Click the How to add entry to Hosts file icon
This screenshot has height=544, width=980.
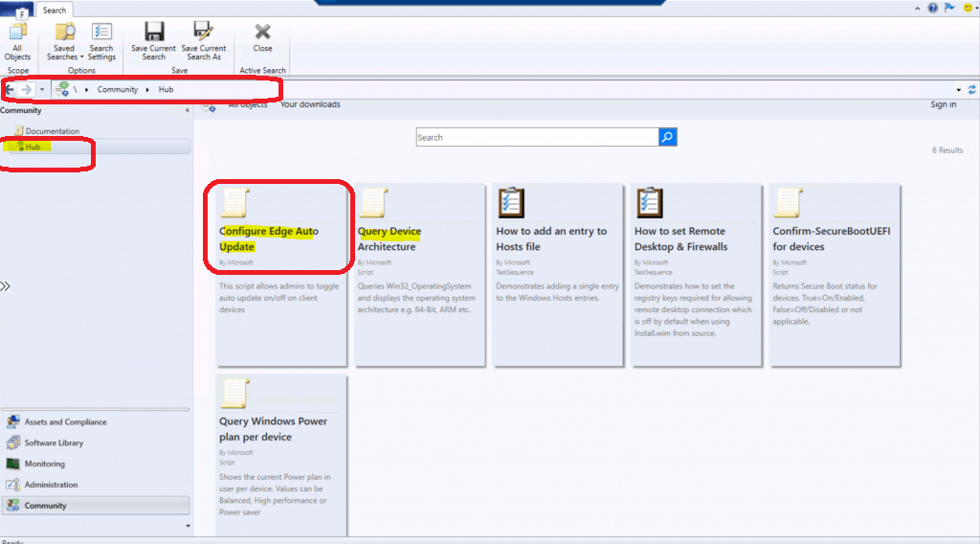(511, 203)
